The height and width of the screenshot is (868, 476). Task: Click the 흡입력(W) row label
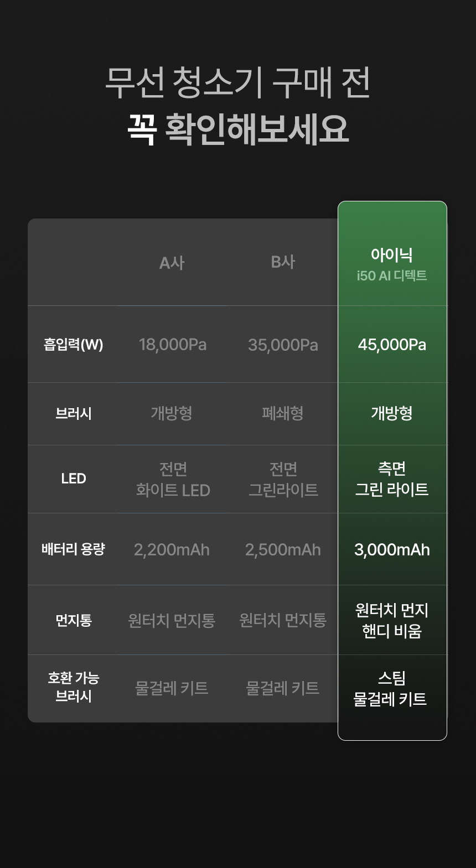73,345
